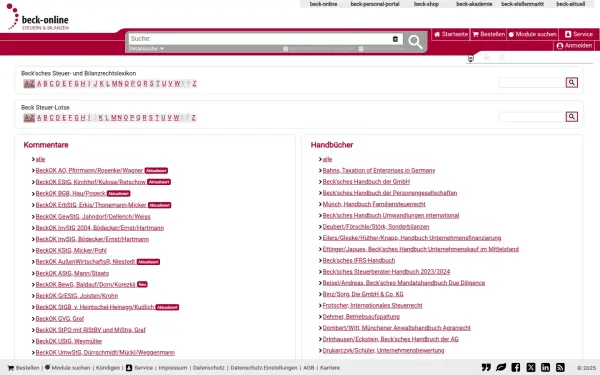Open Binz/Sorg, Die GmbH & Co. KG

(x=363, y=294)
